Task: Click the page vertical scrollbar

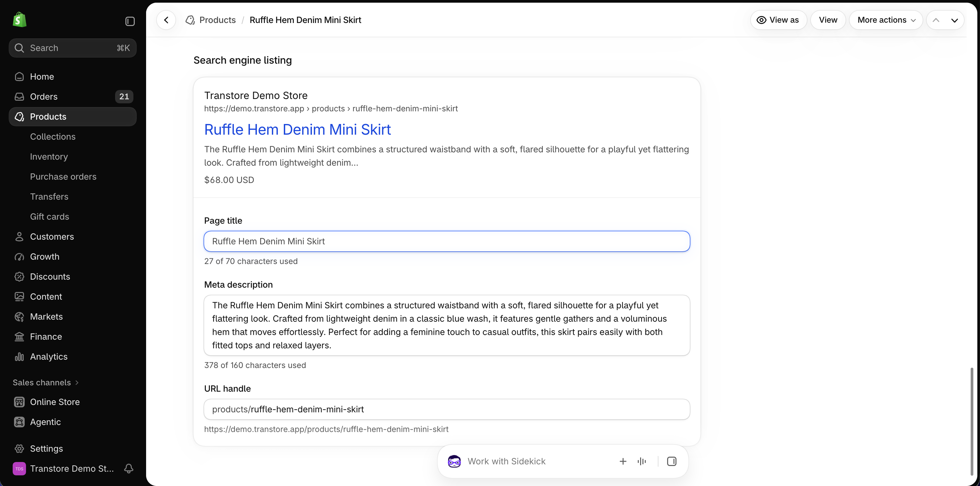Action: pos(971,421)
